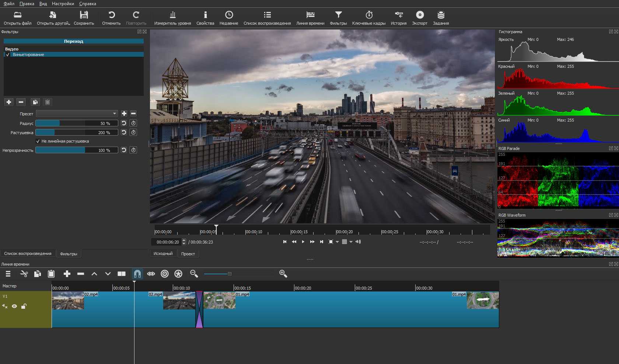Toggle scrub while dragging eye icon
The image size is (619, 364).
[151, 274]
